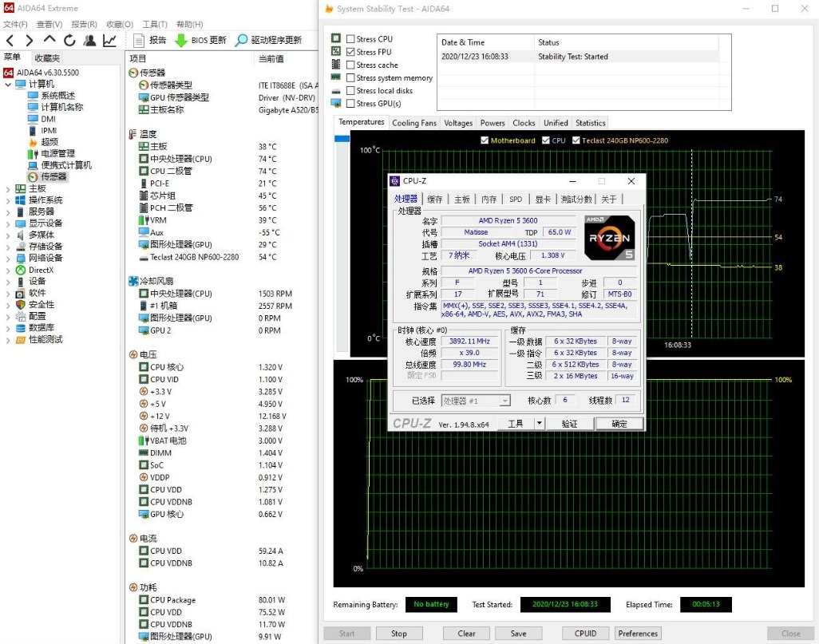Expand the 主板 tree node
819x644 pixels.
click(9, 188)
